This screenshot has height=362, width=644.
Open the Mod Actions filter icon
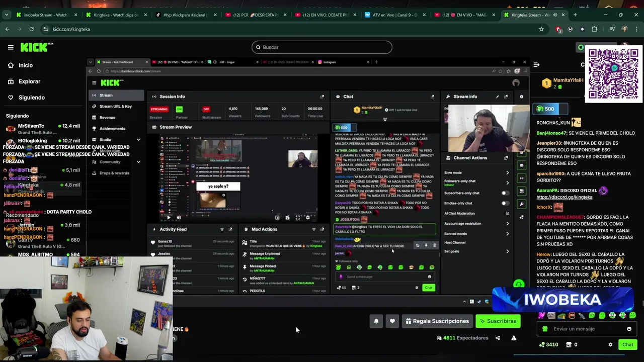313,229
